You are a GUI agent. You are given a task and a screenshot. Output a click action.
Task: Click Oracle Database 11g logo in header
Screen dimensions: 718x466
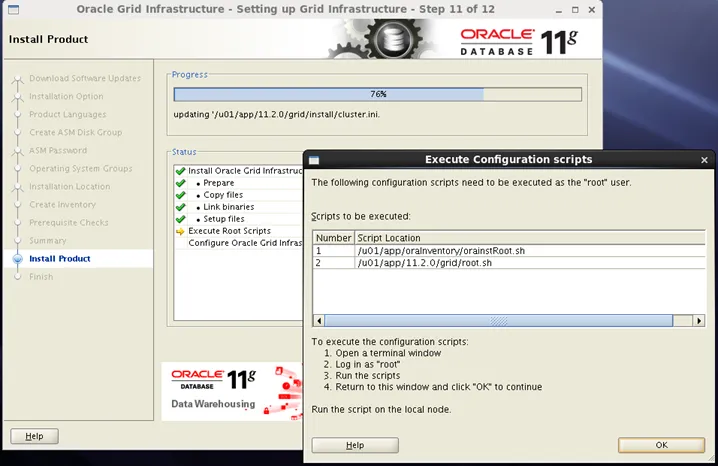(x=519, y=42)
